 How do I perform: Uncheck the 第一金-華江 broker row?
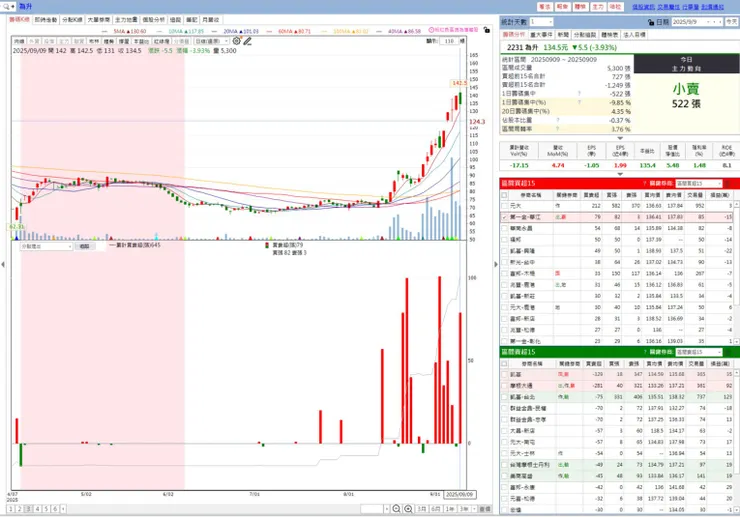point(504,217)
